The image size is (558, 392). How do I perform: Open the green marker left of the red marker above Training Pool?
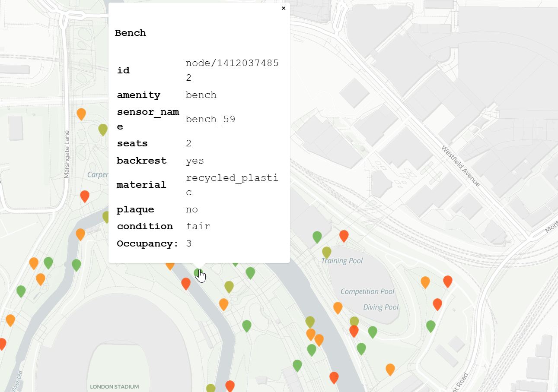(317, 237)
